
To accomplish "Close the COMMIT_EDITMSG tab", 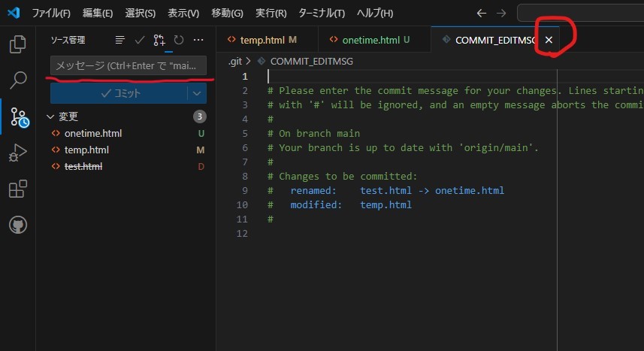I will pos(549,40).
